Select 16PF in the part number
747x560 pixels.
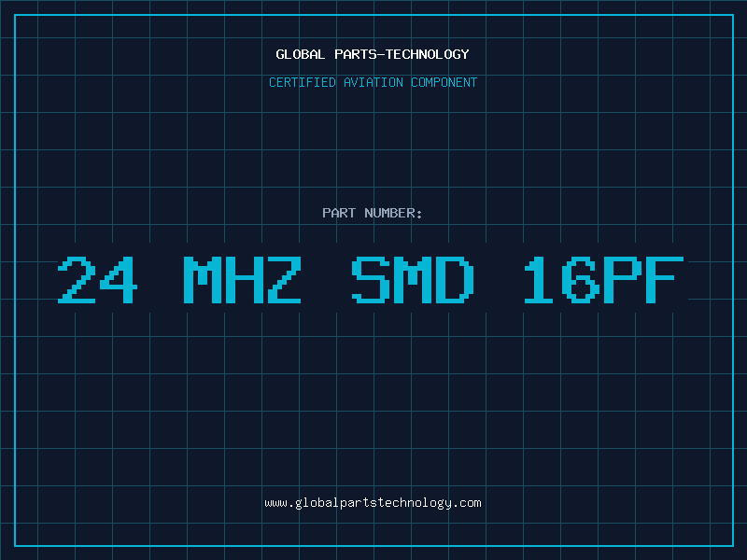[604, 280]
